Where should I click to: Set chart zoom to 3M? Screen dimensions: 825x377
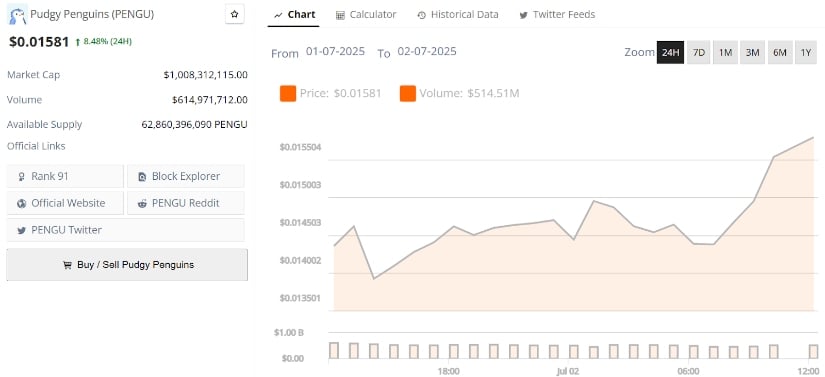point(752,53)
